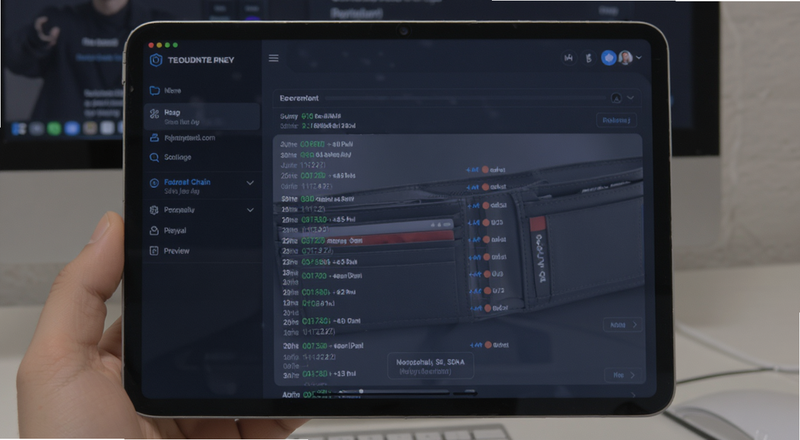Expand the chevron beside the cube icon item
The height and width of the screenshot is (440, 800).
250,210
